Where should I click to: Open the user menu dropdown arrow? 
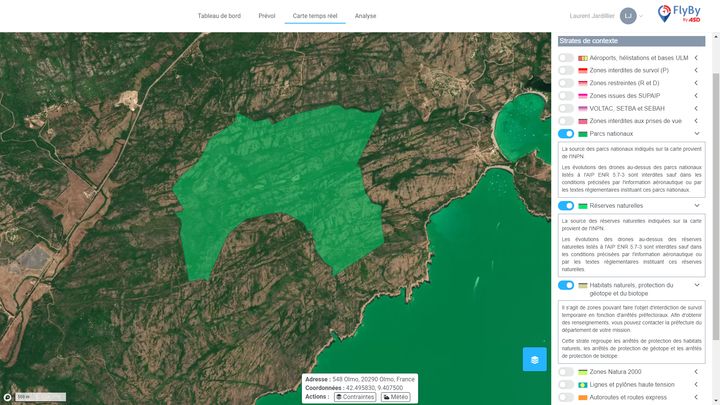tap(641, 16)
